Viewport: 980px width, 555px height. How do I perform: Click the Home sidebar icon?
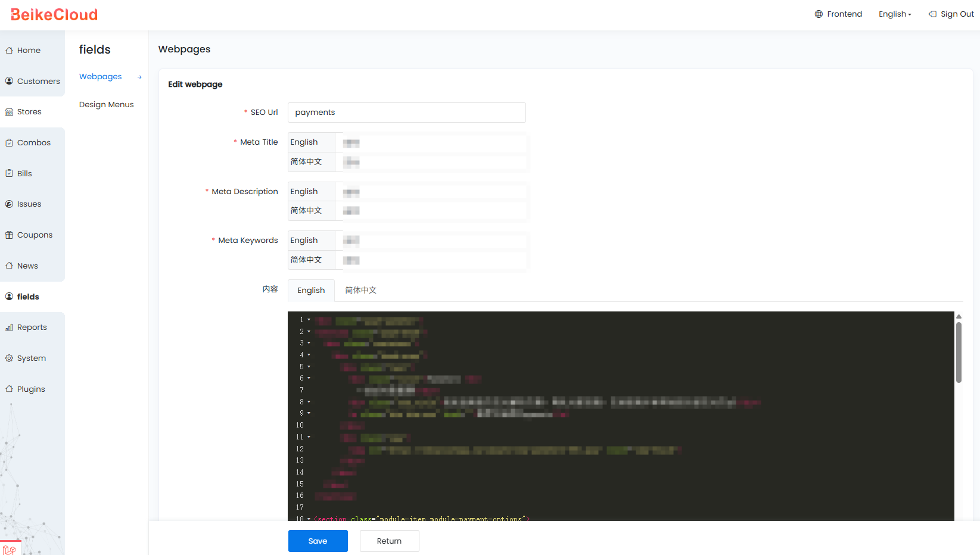[x=9, y=51]
